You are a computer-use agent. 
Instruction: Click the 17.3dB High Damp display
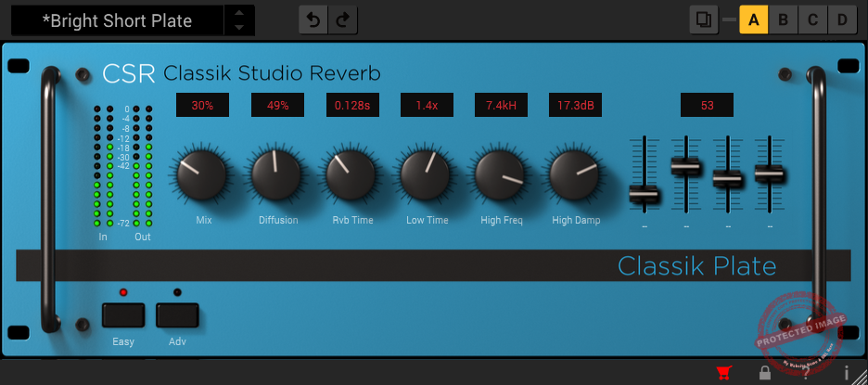[x=575, y=105]
